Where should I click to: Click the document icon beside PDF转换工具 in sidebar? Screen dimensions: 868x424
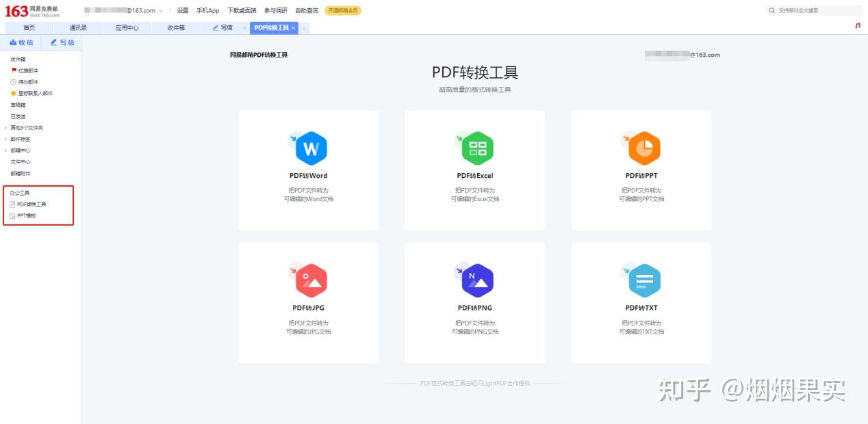(12, 204)
